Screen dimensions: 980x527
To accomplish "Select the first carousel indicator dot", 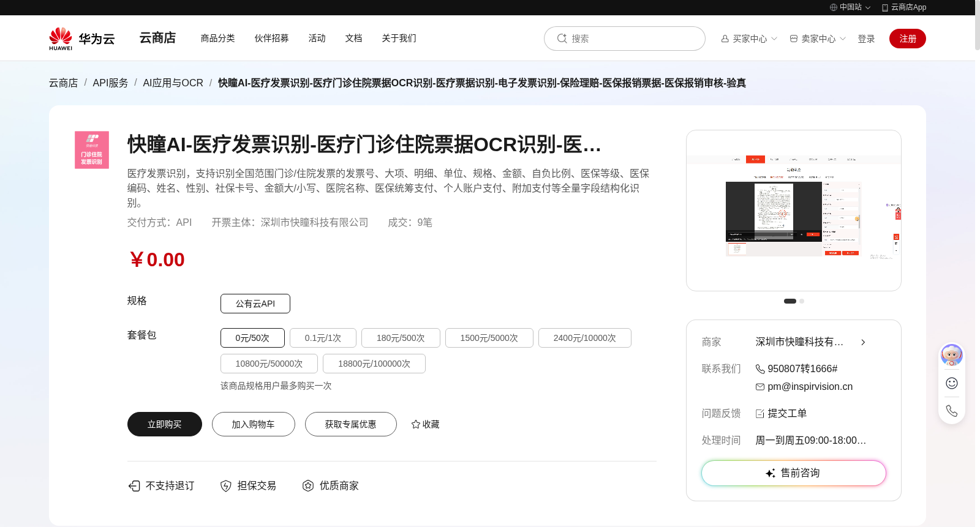I will tap(790, 301).
